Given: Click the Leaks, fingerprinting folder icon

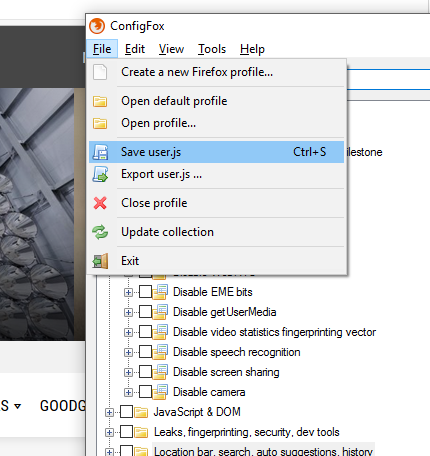Looking at the screenshot, I should [141, 432].
